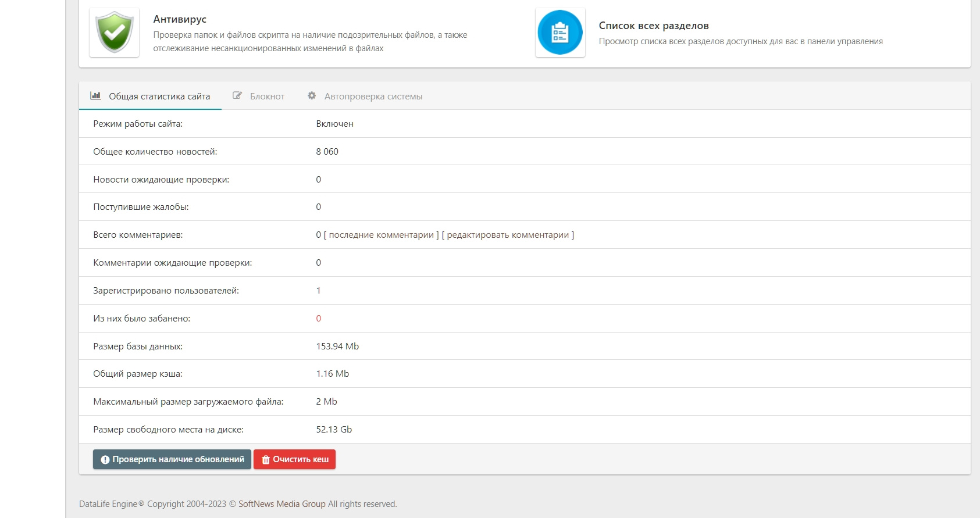Click the Из них было забанено label

[x=142, y=319]
